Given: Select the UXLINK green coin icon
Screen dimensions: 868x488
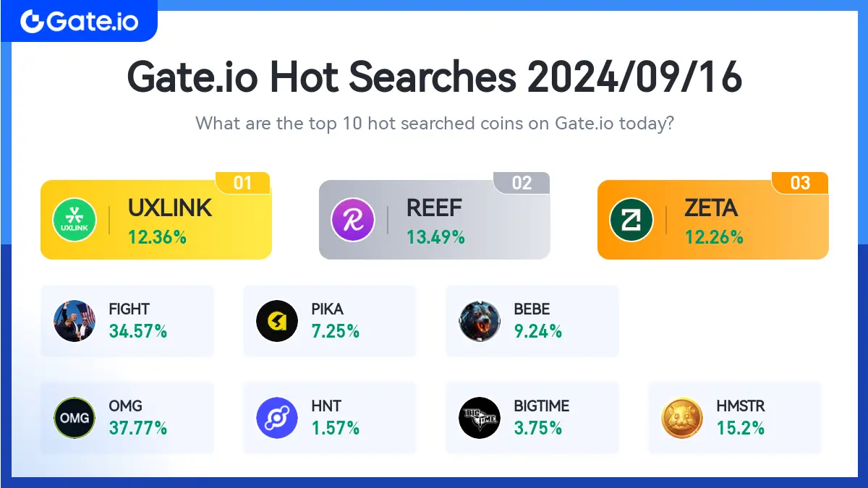Looking at the screenshot, I should point(74,219).
